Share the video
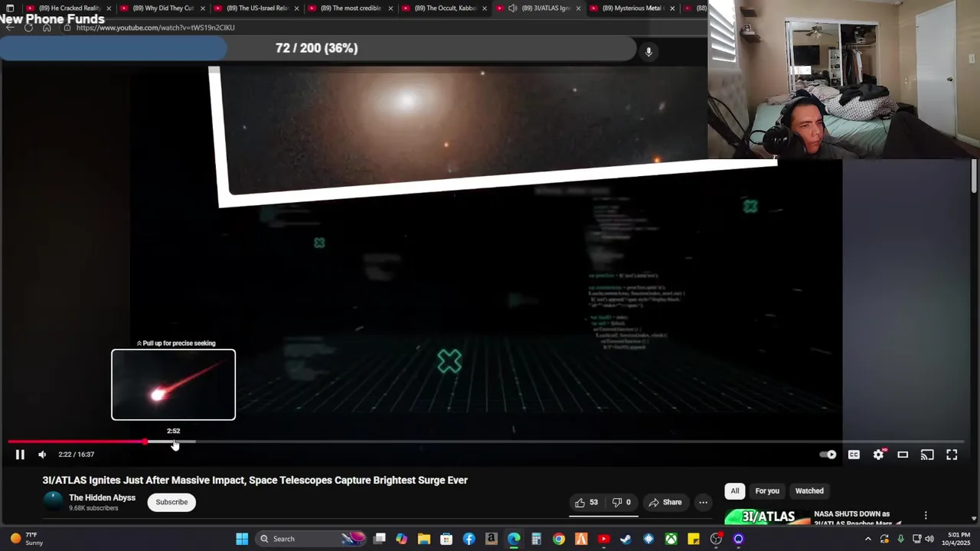 665,502
